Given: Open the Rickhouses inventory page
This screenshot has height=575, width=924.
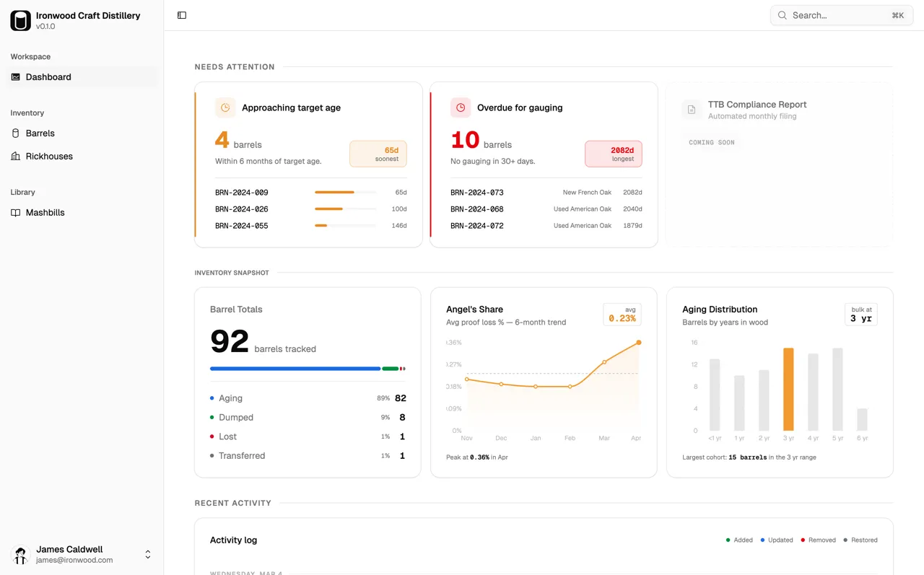Looking at the screenshot, I should 49,156.
